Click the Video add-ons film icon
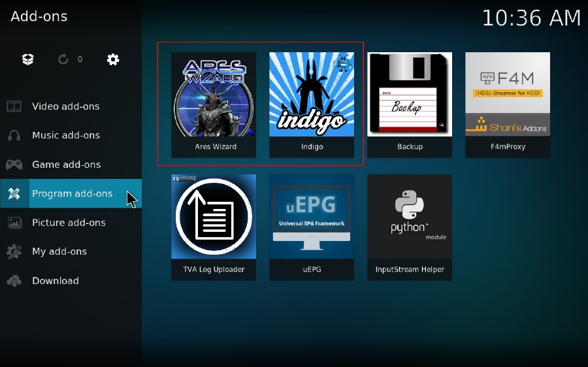The image size is (588, 367). click(14, 106)
